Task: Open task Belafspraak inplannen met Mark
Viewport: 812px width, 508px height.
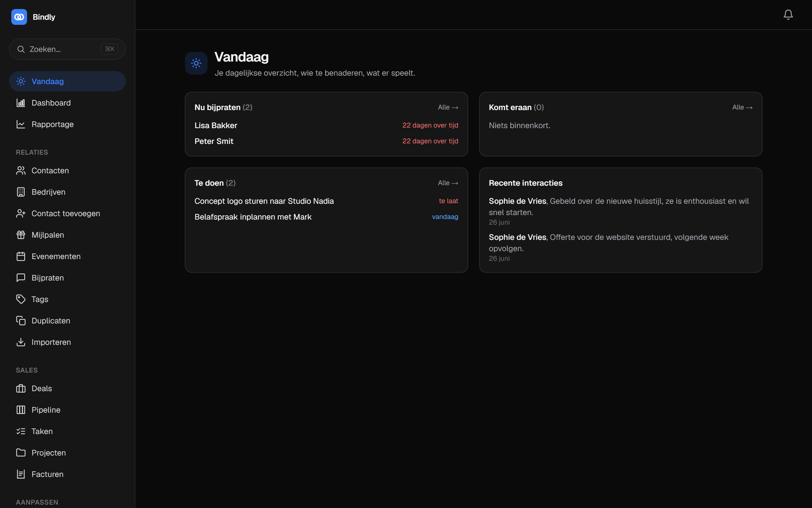Action: click(326, 217)
